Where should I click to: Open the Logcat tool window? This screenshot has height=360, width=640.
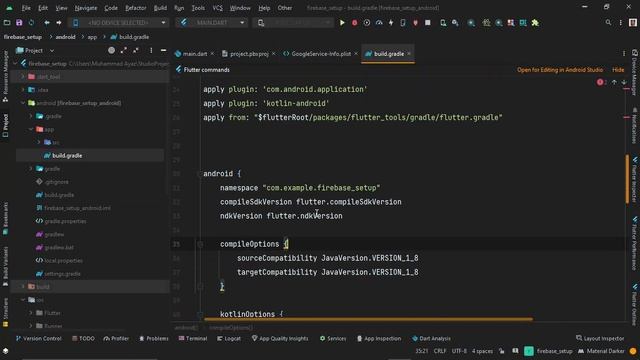229,338
